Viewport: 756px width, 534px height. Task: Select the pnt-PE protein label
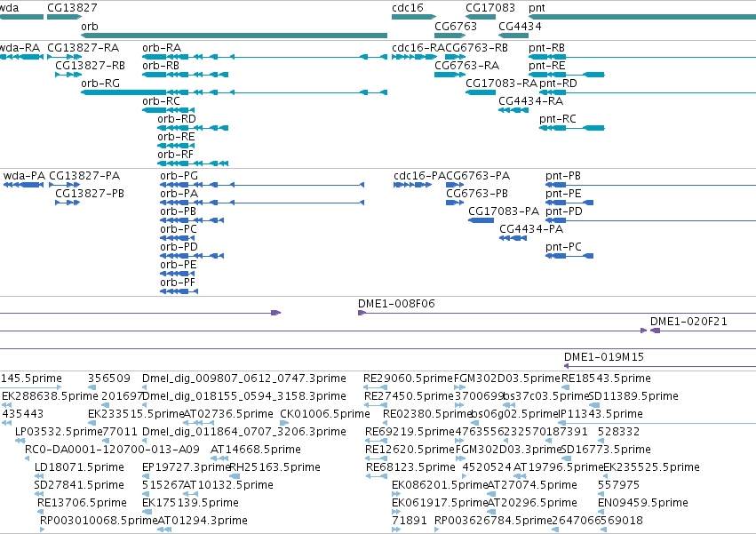pos(563,194)
